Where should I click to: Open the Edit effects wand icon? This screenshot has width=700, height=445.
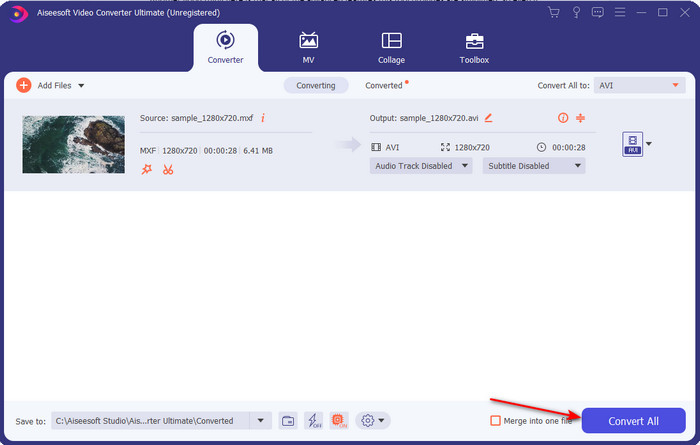click(x=146, y=170)
